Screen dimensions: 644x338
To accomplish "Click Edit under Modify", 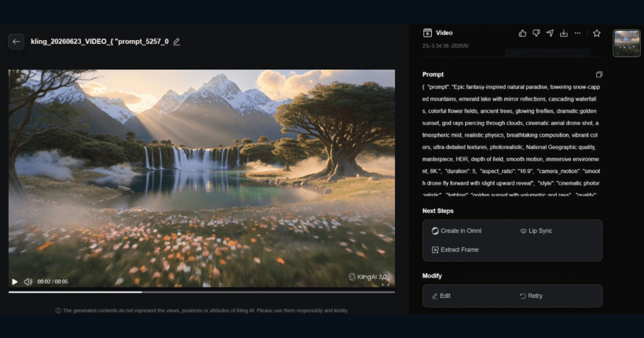I will pos(441,296).
